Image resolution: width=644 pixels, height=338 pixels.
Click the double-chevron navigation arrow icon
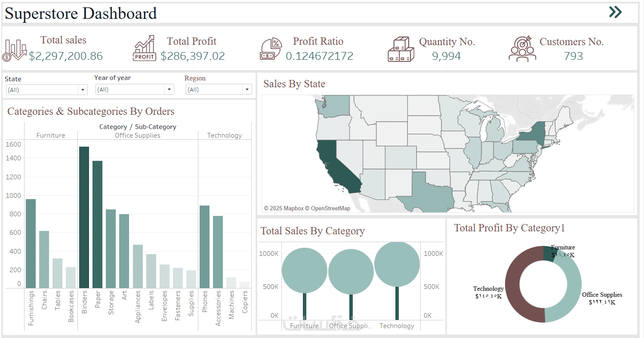click(615, 12)
